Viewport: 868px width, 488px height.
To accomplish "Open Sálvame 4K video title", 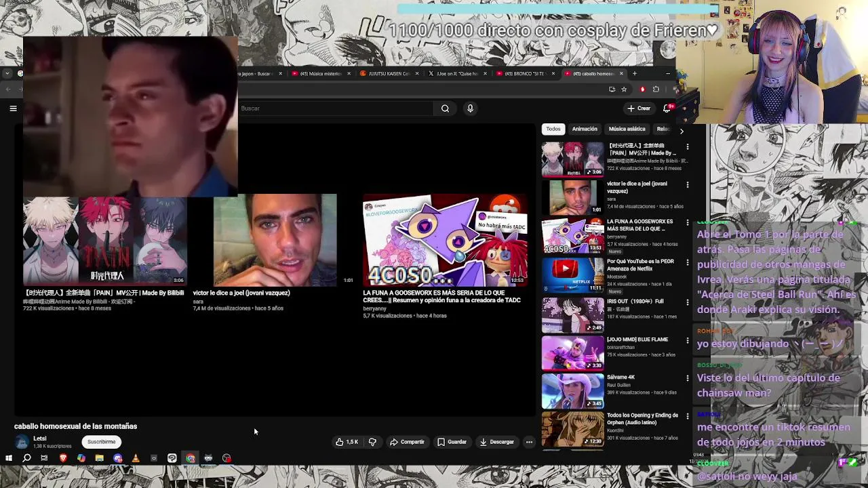I will [621, 378].
